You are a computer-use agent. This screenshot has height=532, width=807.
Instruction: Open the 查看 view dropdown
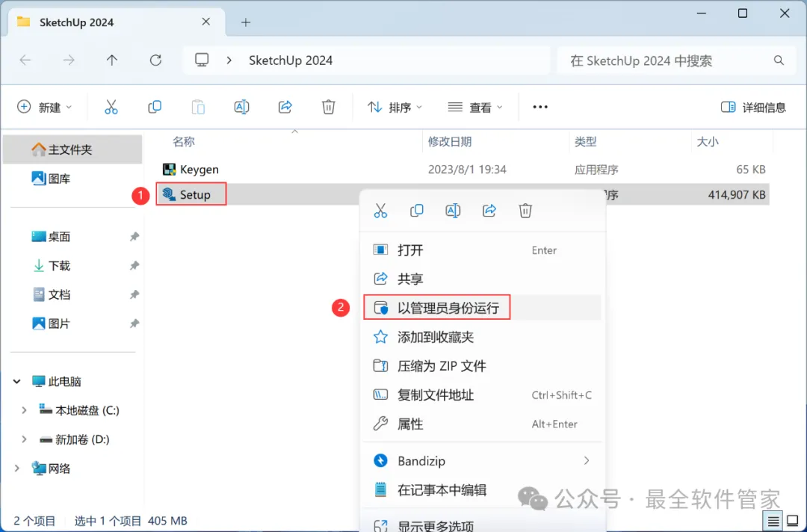pos(475,107)
